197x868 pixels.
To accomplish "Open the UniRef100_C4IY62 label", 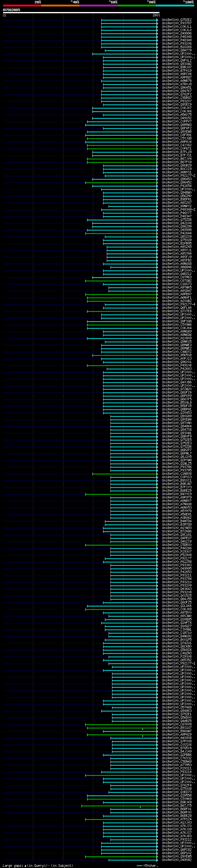I will (177, 145).
